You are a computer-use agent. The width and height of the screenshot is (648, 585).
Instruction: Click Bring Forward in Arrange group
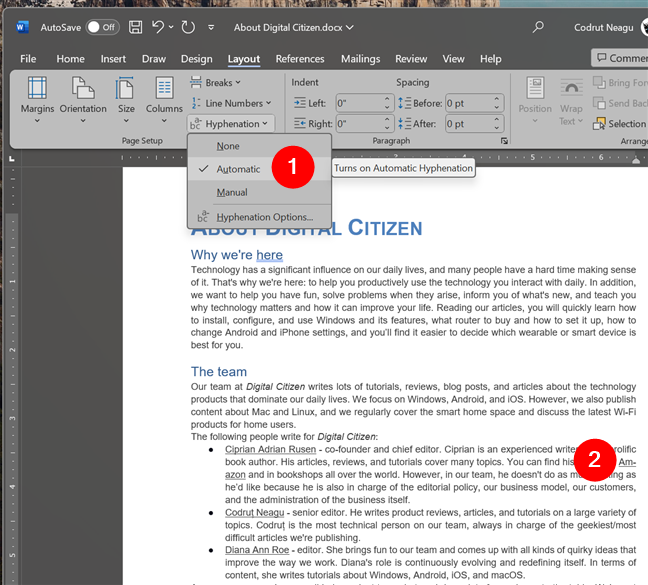(620, 83)
